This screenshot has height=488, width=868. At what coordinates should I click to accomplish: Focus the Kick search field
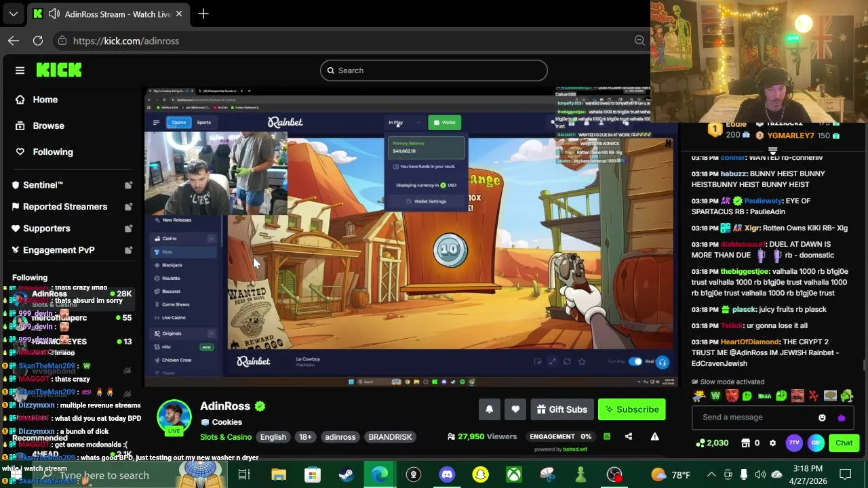coord(434,70)
